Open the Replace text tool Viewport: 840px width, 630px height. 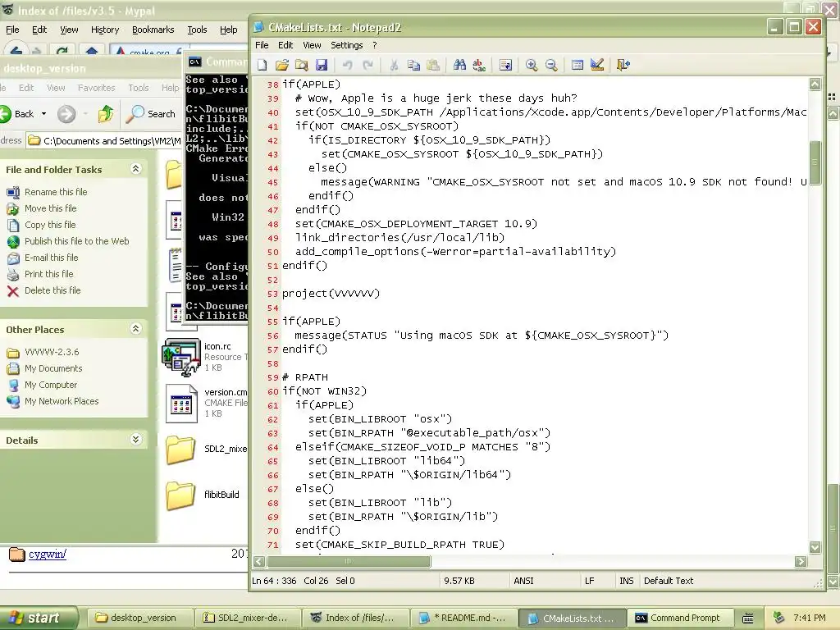pyautogui.click(x=479, y=66)
